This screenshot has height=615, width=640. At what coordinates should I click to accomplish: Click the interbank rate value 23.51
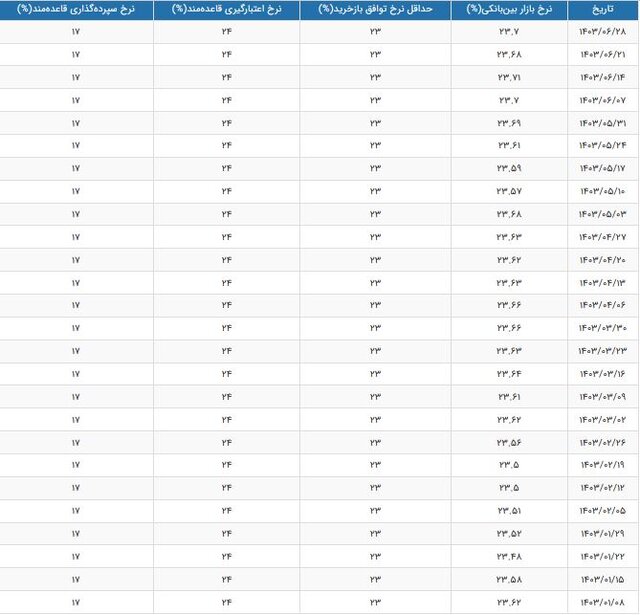click(509, 511)
